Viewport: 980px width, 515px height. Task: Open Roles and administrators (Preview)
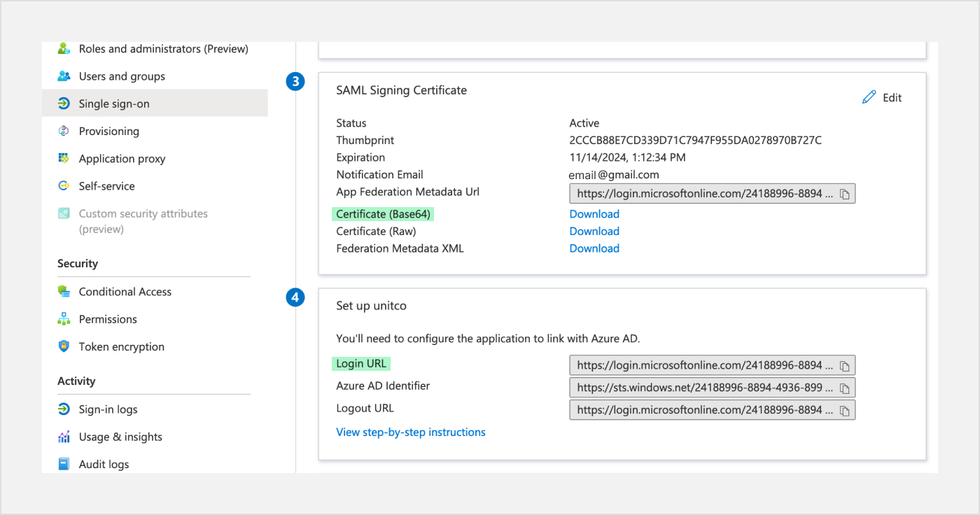[x=164, y=49]
